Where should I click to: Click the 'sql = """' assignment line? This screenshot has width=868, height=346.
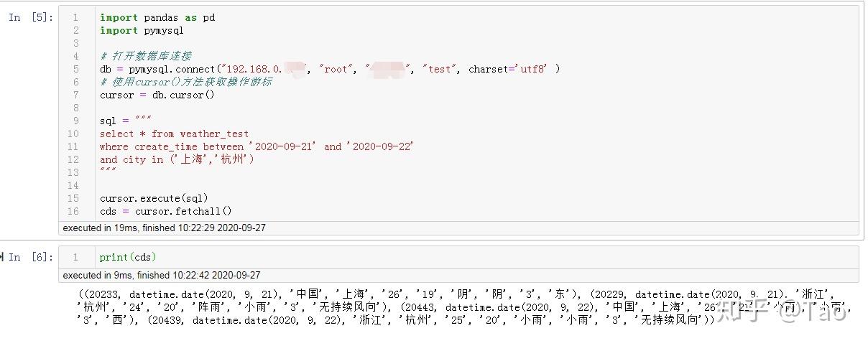pos(126,121)
